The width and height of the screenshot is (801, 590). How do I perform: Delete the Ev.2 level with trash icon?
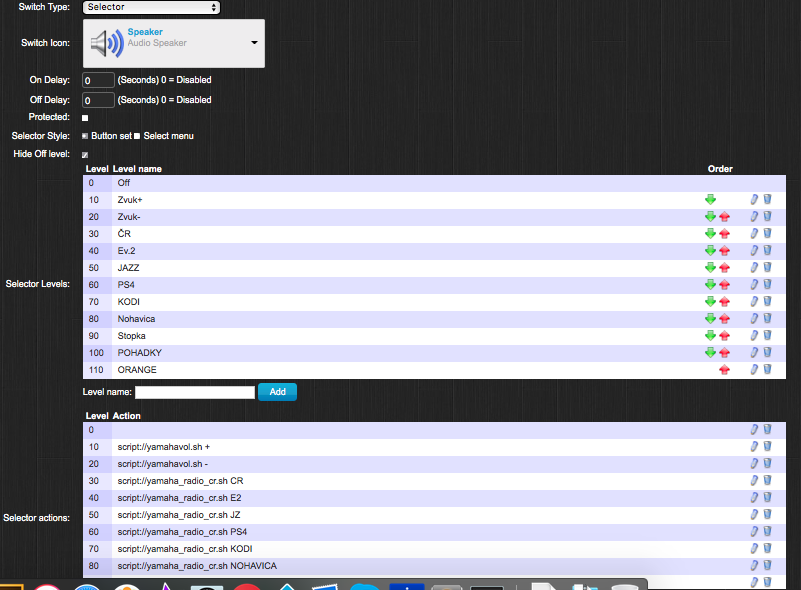(767, 250)
